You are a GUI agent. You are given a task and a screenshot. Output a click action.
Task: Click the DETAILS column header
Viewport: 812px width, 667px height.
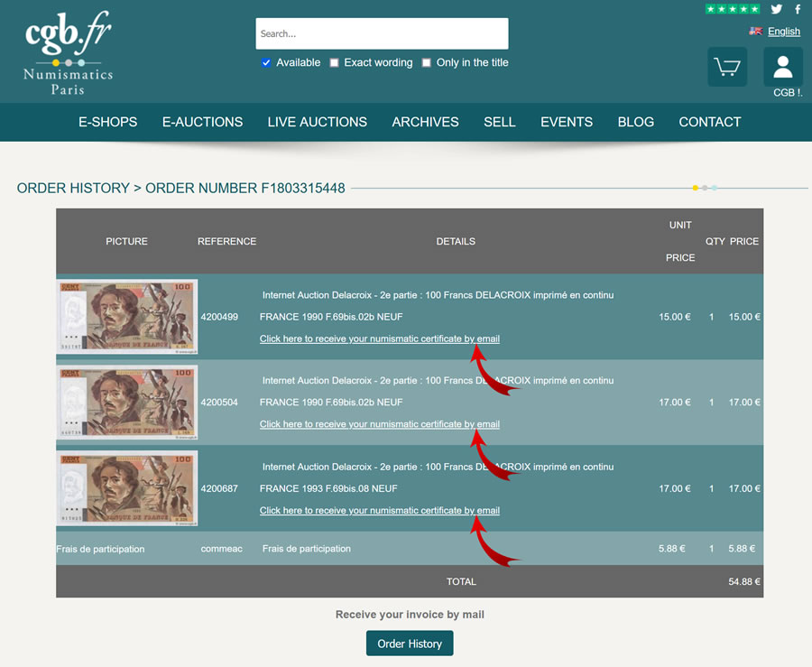tap(456, 241)
